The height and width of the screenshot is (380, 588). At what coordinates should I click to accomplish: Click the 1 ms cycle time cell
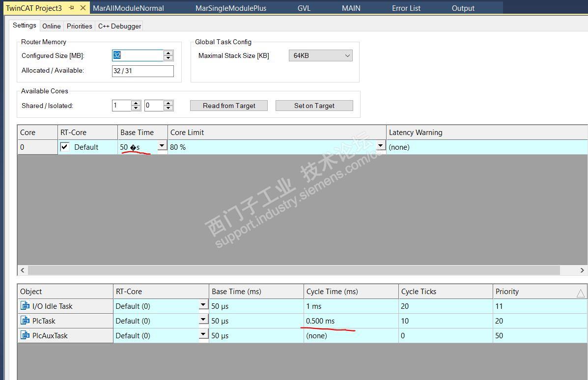pyautogui.click(x=351, y=306)
